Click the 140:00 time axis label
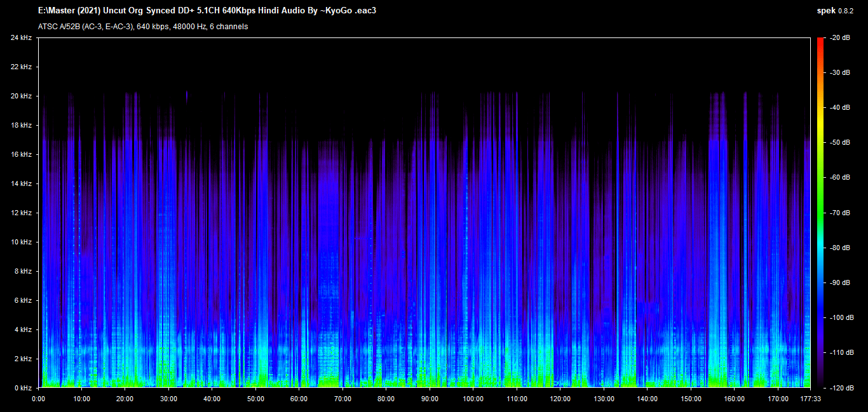Screen dimensions: 868x412 tap(647, 399)
